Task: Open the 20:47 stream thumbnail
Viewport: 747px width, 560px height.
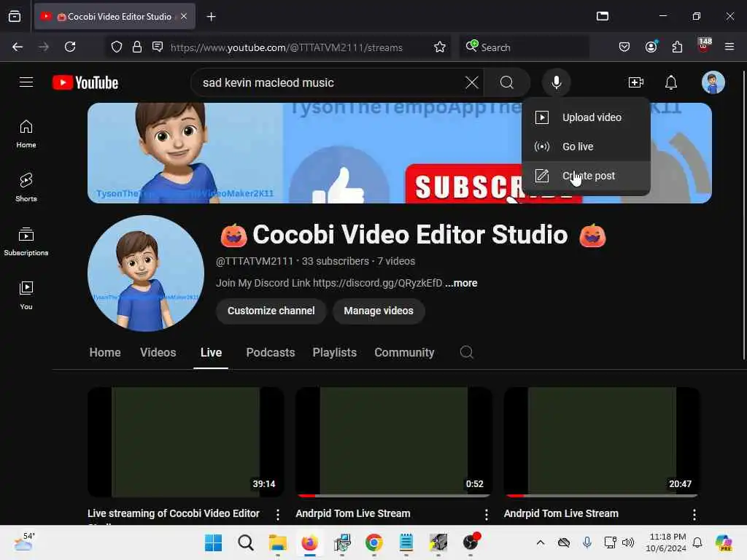Action: [602, 442]
